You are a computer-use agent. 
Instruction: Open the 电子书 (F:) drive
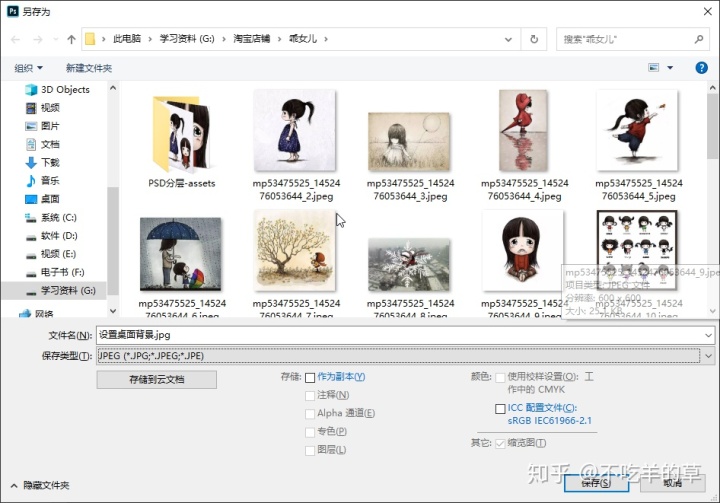pyautogui.click(x=55, y=272)
